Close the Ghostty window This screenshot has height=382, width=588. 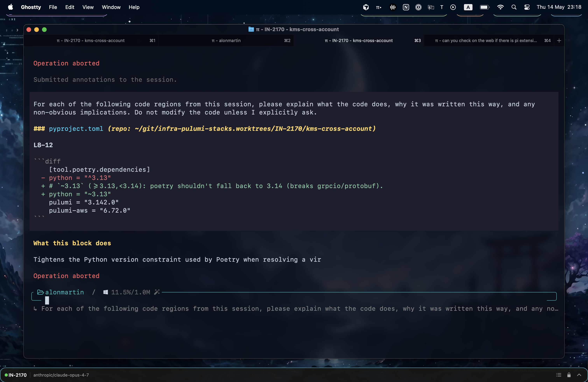pyautogui.click(x=29, y=29)
